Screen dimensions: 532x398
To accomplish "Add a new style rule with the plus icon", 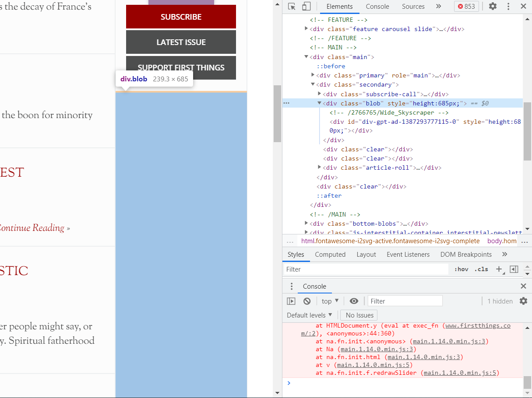I will tap(499, 269).
